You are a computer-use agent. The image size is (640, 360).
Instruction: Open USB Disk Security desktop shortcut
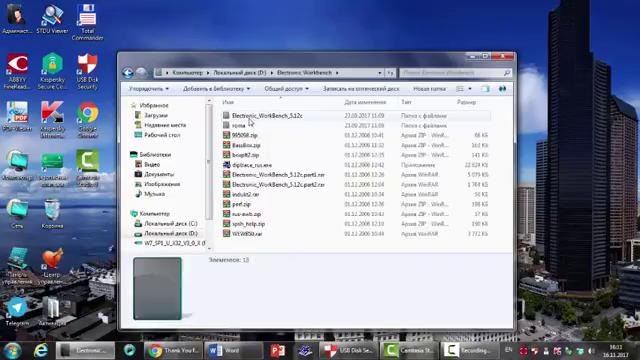[x=87, y=71]
